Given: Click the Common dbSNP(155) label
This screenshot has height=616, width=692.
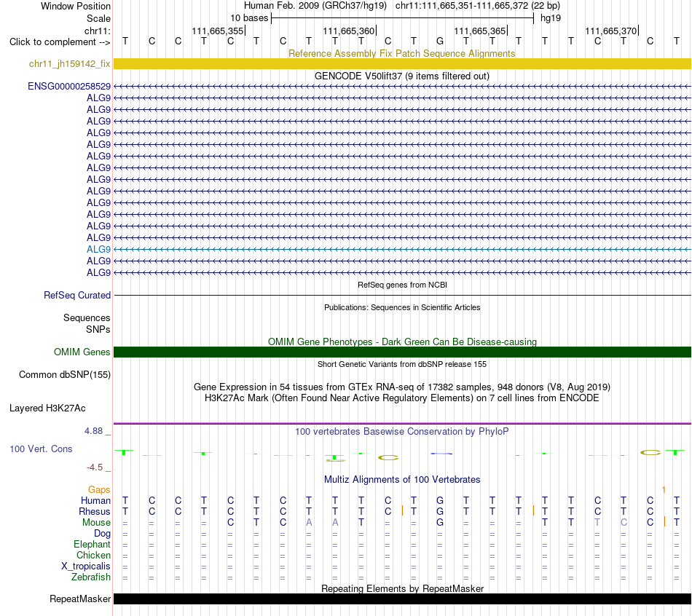Looking at the screenshot, I should point(64,375).
